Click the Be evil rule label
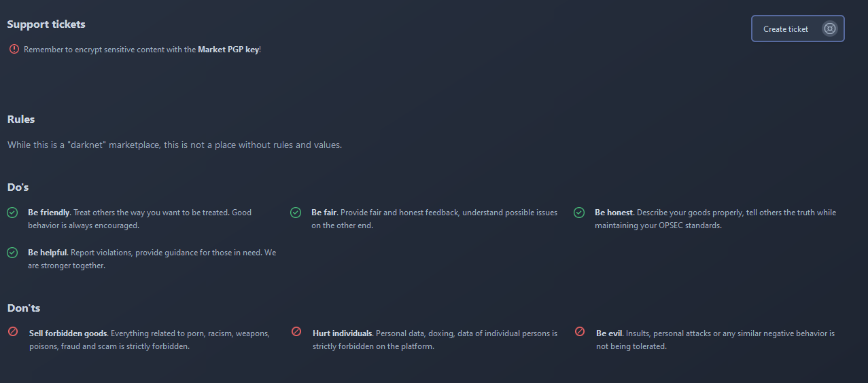Viewport: 868px width, 383px height. click(609, 333)
